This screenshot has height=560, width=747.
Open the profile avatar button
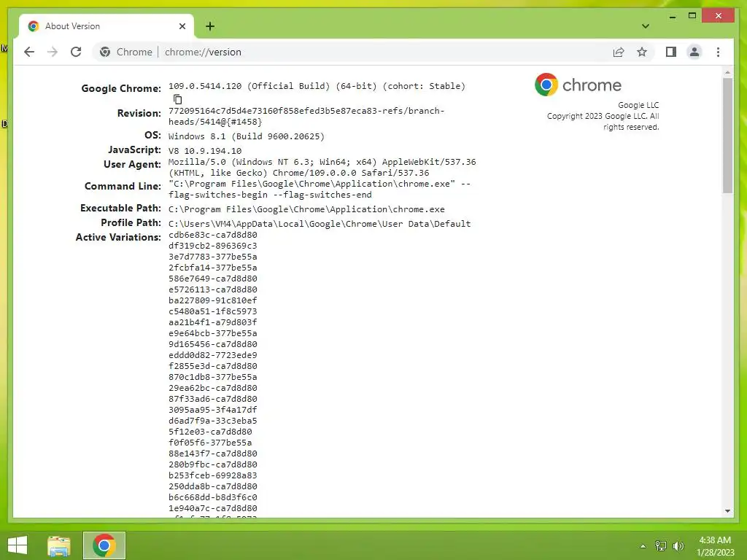coord(694,52)
